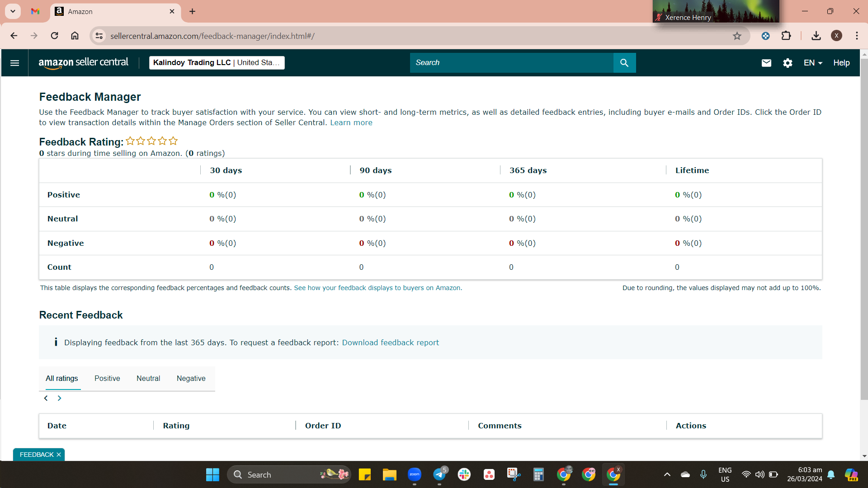Viewport: 868px width, 488px height.
Task: Open Sticky Notes from taskbar
Action: coord(365,475)
